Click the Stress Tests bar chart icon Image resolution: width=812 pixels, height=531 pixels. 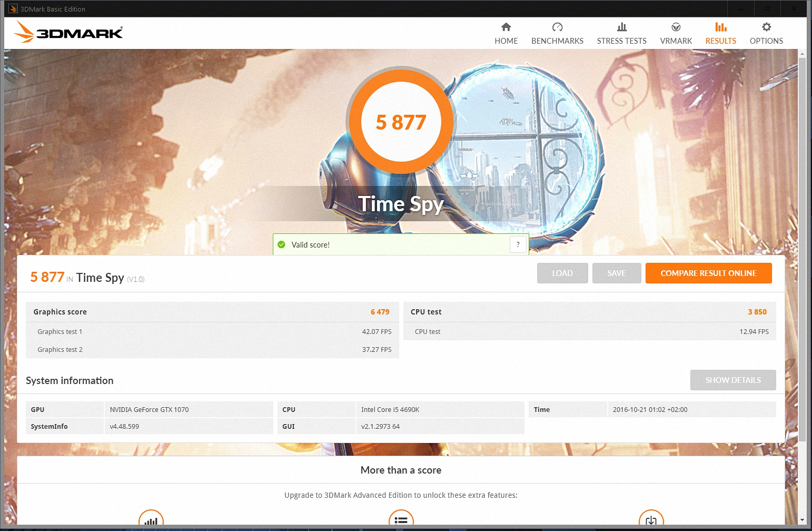pyautogui.click(x=622, y=27)
